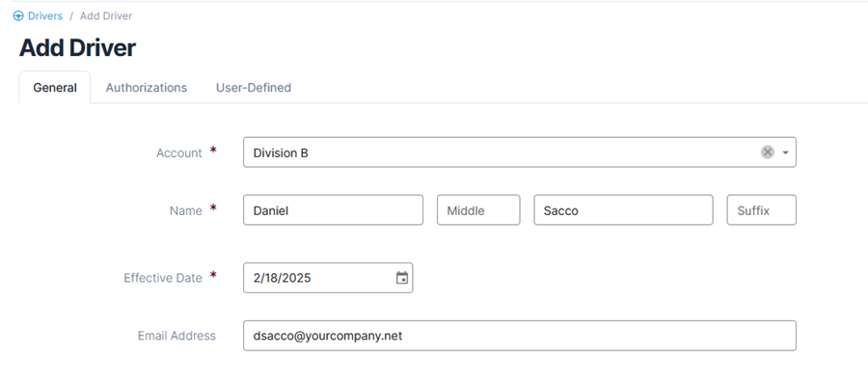Image resolution: width=868 pixels, height=384 pixels.
Task: Click the Effective Date label
Action: [163, 278]
